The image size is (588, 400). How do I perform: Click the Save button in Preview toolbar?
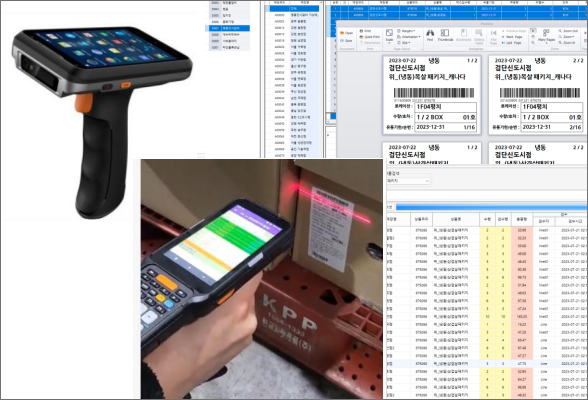point(346,41)
